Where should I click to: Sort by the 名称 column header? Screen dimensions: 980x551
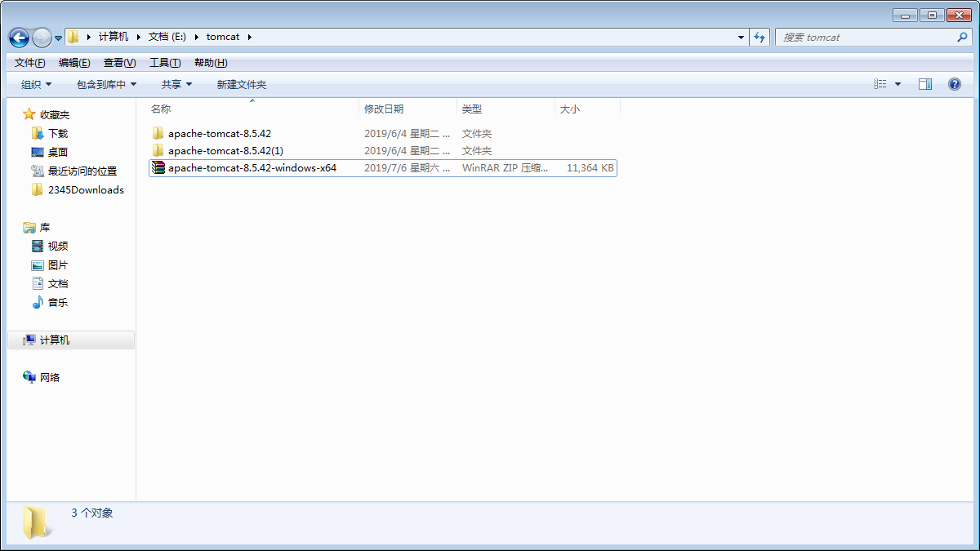pyautogui.click(x=252, y=109)
